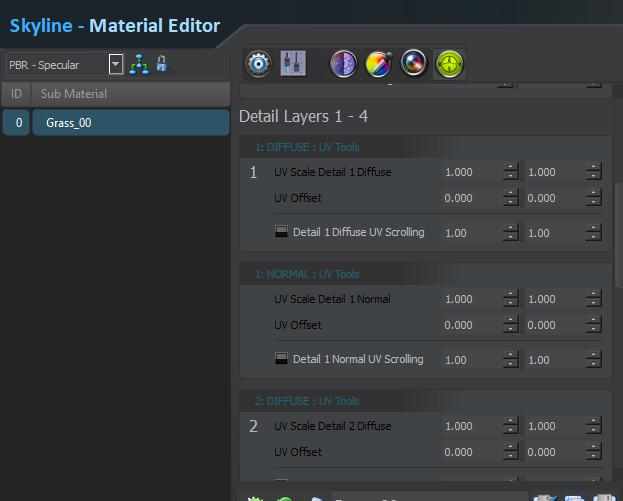The height and width of the screenshot is (501, 623).
Task: Open the color wheel eyedropper tool
Action: (x=379, y=64)
